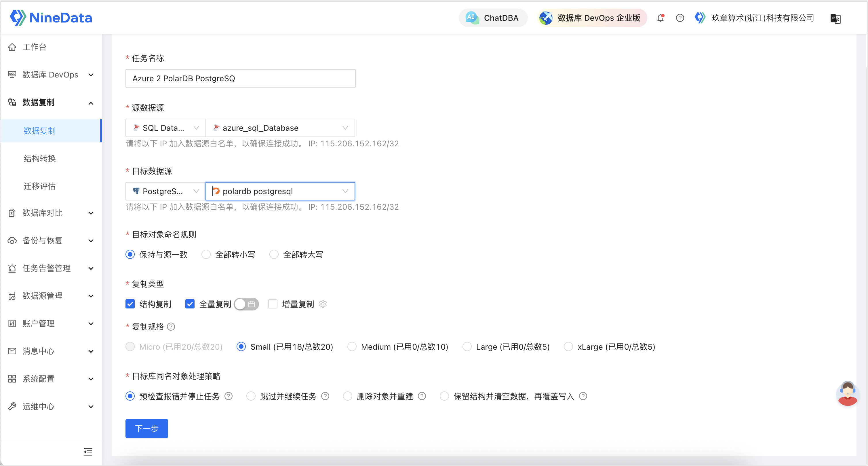Screen dimensions: 868x466
Task: Click the 数据库对比 document icon
Action: click(x=12, y=213)
